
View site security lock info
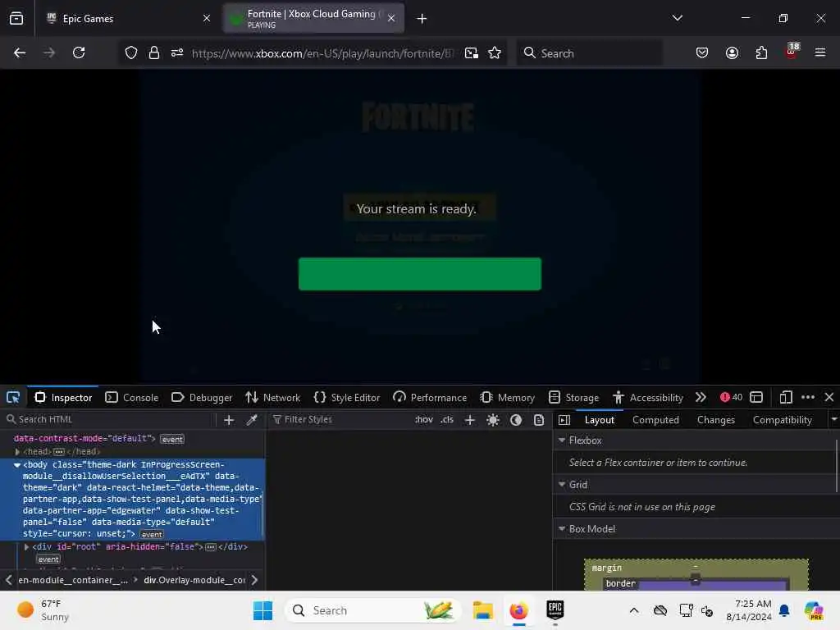pyautogui.click(x=154, y=53)
